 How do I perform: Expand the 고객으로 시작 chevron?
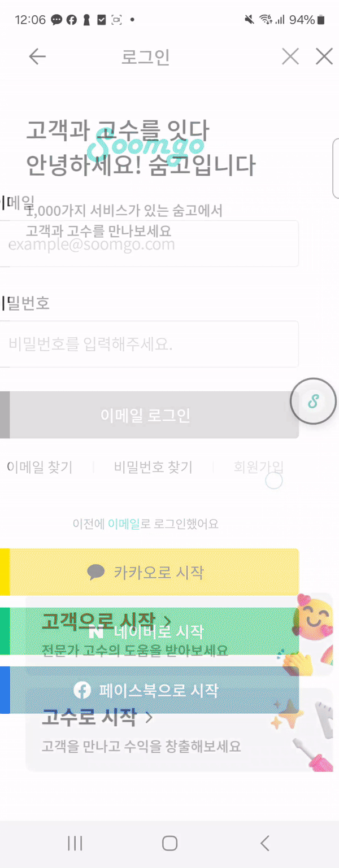click(166, 620)
